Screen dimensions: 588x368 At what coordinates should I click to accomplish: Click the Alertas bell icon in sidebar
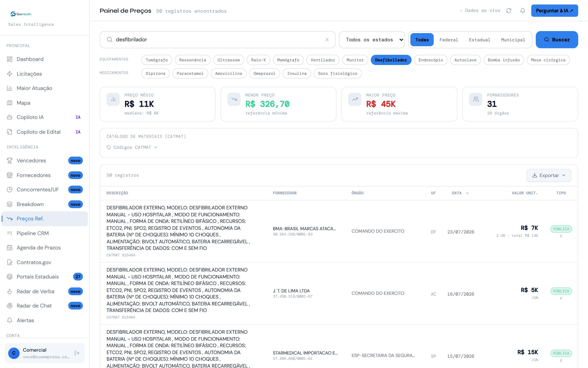9,320
